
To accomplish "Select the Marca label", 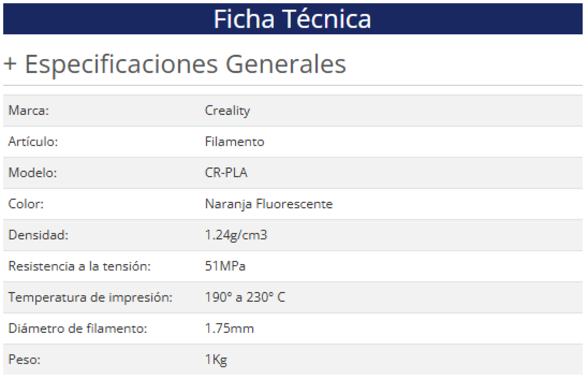I will [x=29, y=110].
